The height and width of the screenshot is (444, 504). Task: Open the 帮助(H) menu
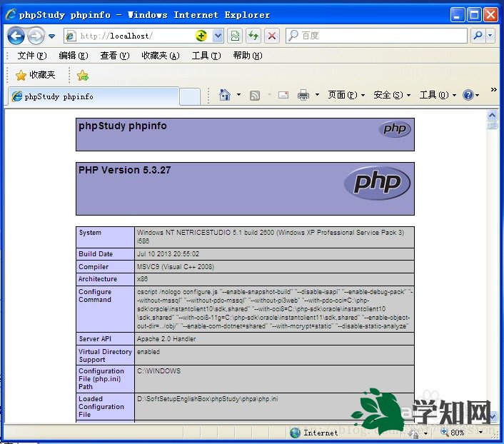248,56
